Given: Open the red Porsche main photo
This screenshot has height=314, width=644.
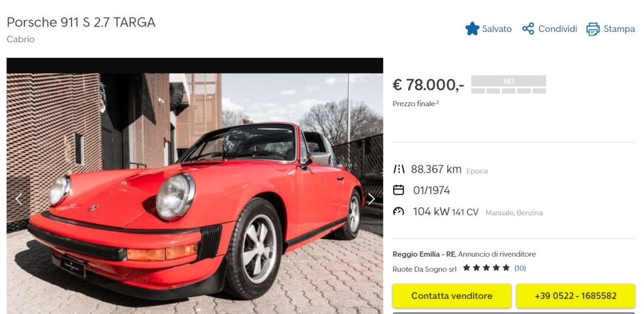Looking at the screenshot, I should [195, 193].
